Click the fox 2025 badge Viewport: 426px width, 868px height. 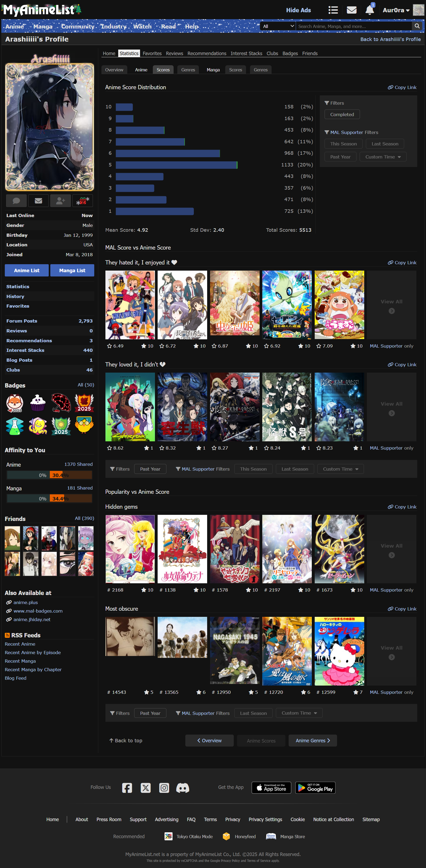pyautogui.click(x=15, y=403)
